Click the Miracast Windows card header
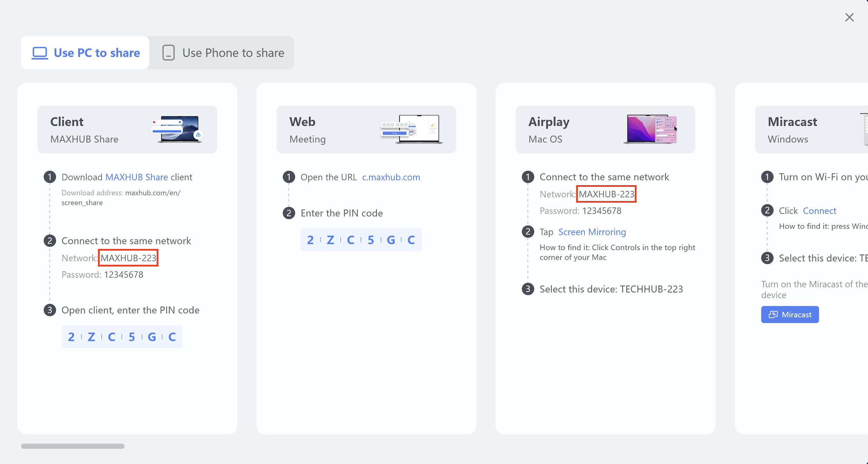 click(811, 130)
